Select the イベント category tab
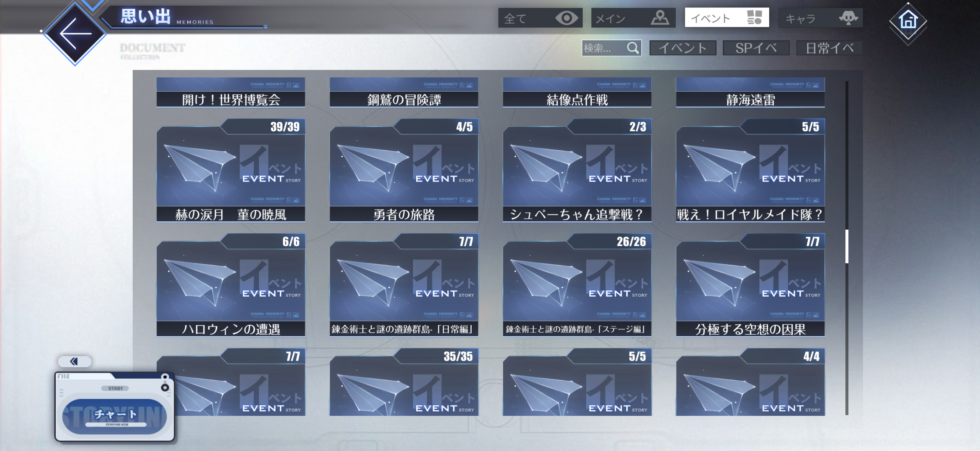 pyautogui.click(x=726, y=18)
